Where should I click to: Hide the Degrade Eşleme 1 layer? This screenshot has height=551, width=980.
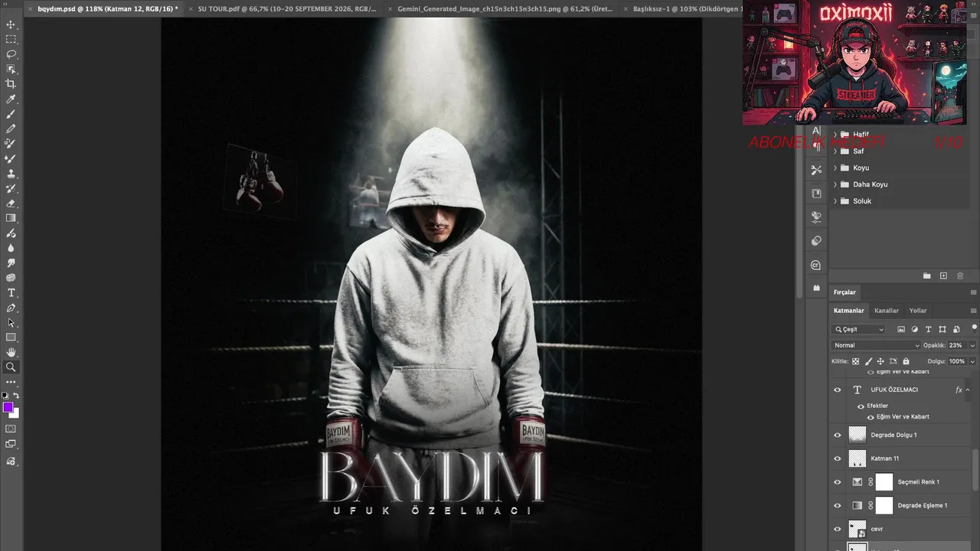[x=837, y=505]
